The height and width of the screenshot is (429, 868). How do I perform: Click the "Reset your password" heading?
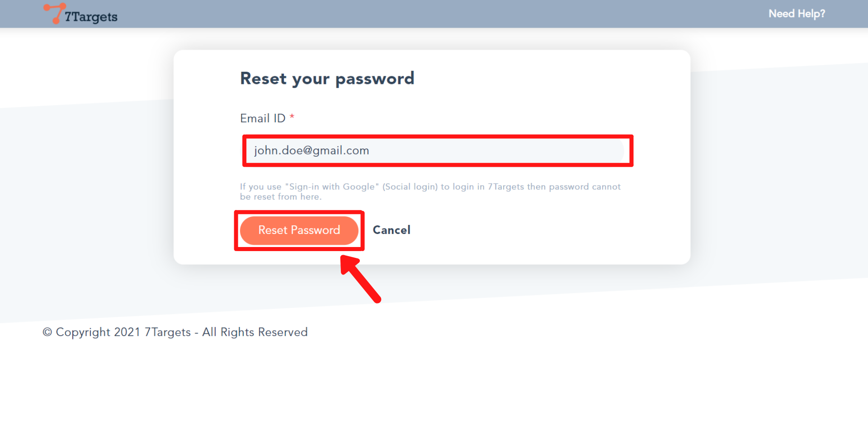click(327, 79)
